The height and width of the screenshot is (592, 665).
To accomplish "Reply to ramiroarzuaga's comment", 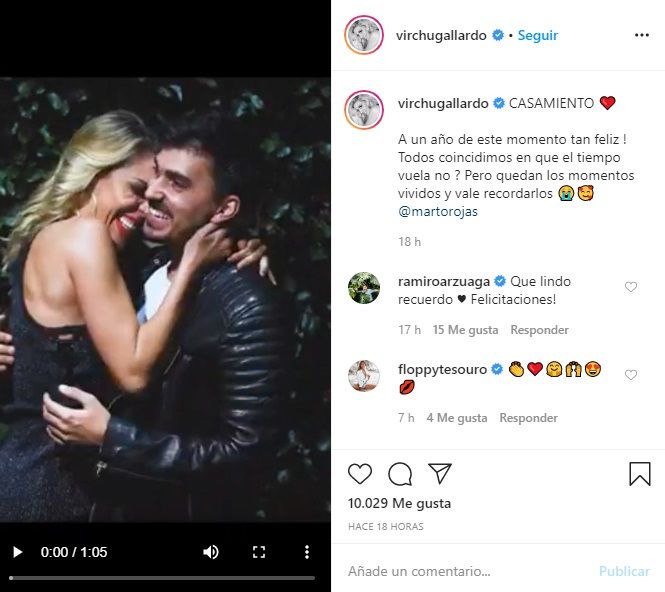I will (539, 330).
